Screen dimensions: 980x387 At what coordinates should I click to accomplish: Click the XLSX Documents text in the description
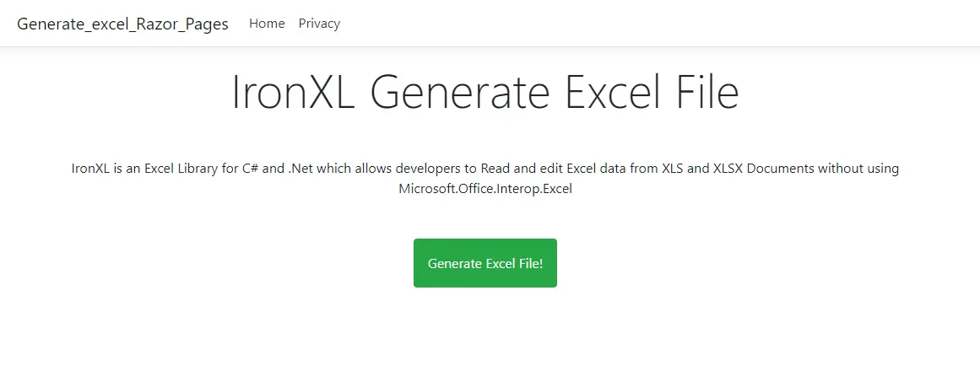coord(764,169)
